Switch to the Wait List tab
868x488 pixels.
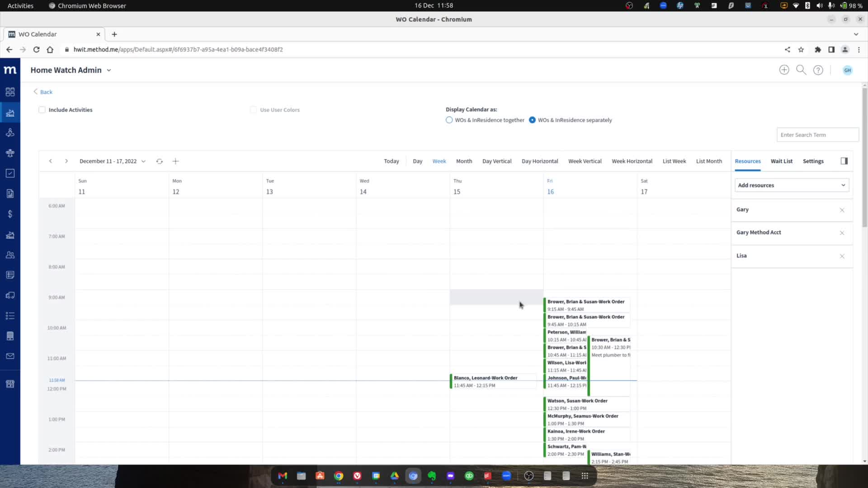pyautogui.click(x=782, y=161)
